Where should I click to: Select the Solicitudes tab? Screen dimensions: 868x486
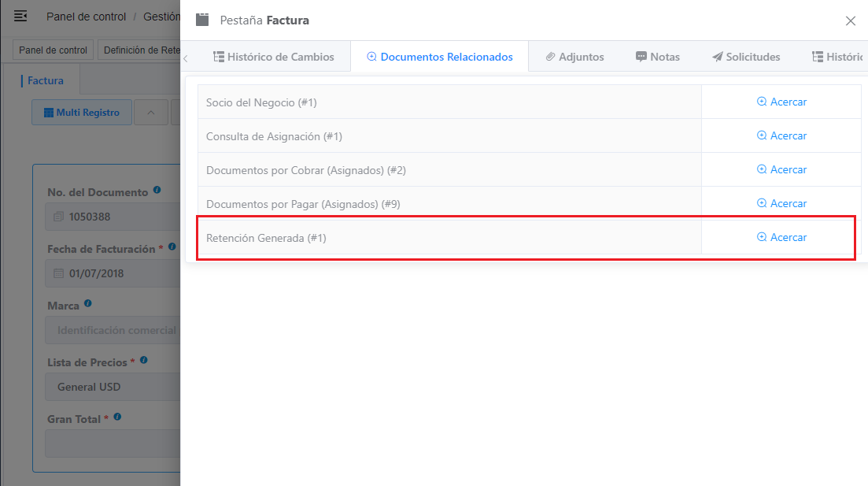tap(746, 57)
